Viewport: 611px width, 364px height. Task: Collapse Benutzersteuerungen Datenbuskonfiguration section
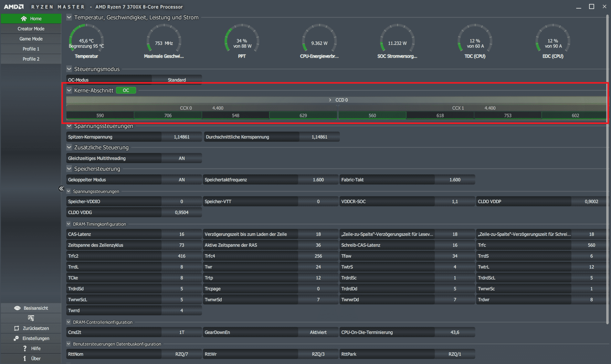pyautogui.click(x=68, y=344)
